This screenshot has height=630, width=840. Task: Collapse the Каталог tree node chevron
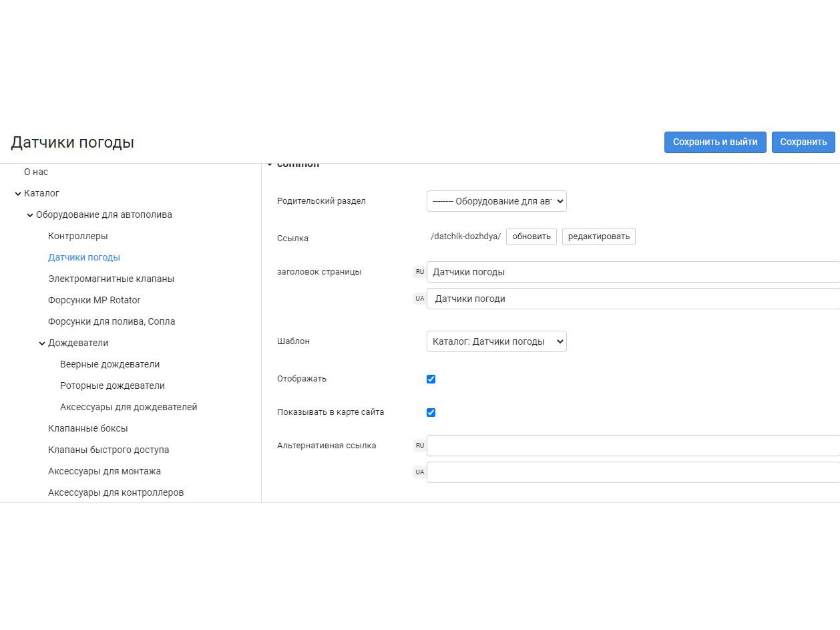18,194
